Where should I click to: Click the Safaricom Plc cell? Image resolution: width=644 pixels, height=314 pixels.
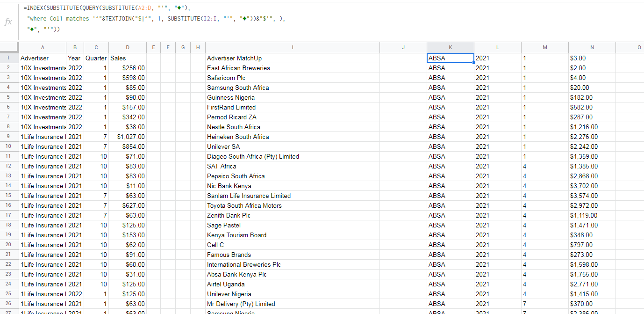[293, 78]
